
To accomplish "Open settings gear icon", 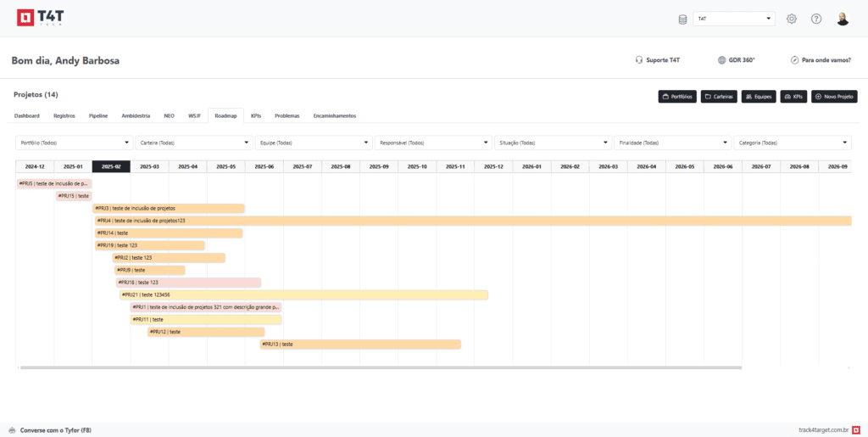I will point(792,19).
